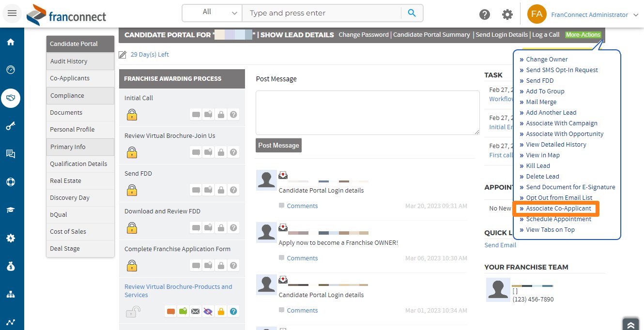Viewport: 644px width, 330px height.
Task: Click Send Login Details link
Action: 502,35
